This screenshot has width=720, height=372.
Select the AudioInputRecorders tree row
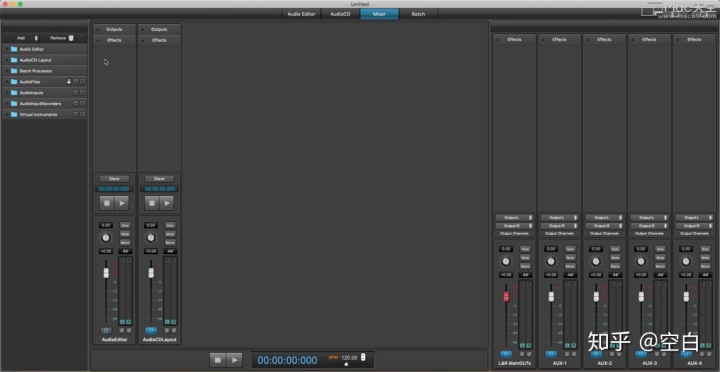coord(44,104)
